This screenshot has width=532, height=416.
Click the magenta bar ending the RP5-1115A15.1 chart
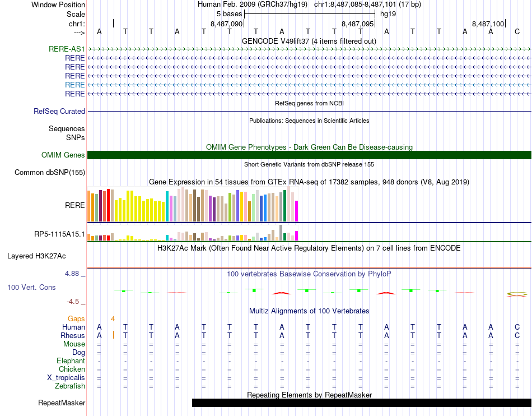[x=297, y=236]
